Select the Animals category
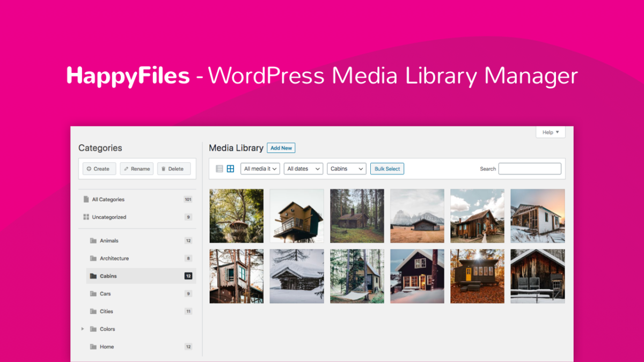 (x=110, y=240)
